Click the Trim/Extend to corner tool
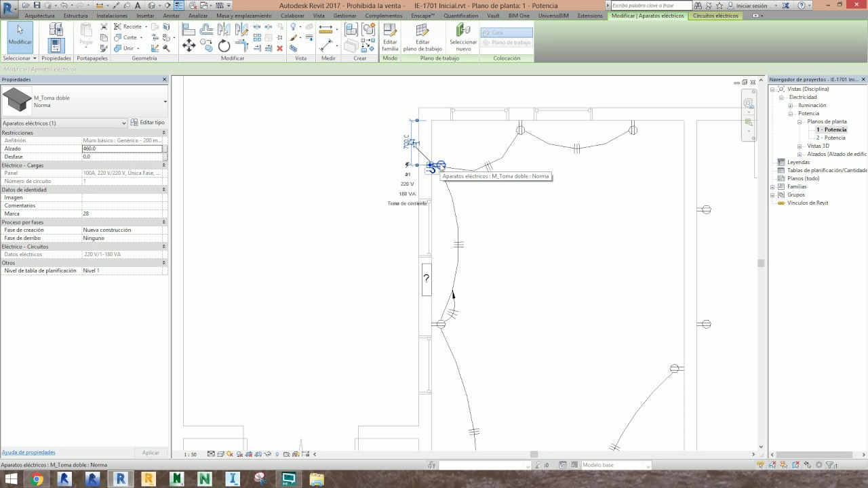This screenshot has height=488, width=868. 241,45
